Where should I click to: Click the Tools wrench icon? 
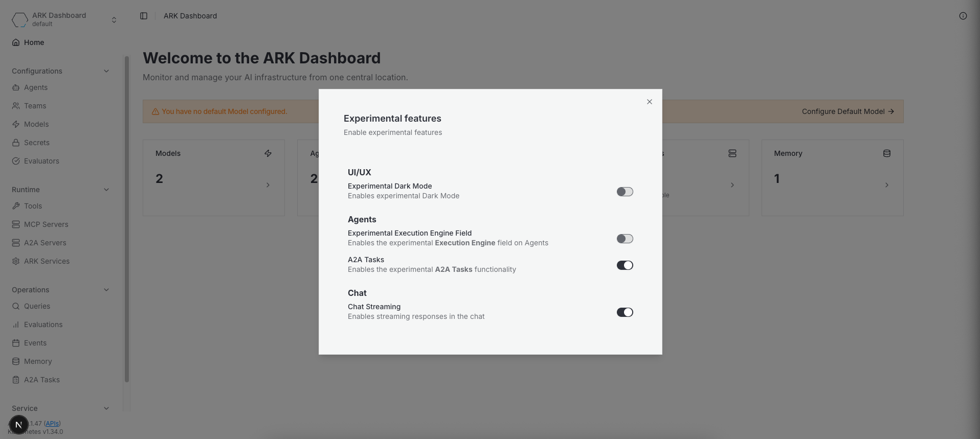click(16, 206)
